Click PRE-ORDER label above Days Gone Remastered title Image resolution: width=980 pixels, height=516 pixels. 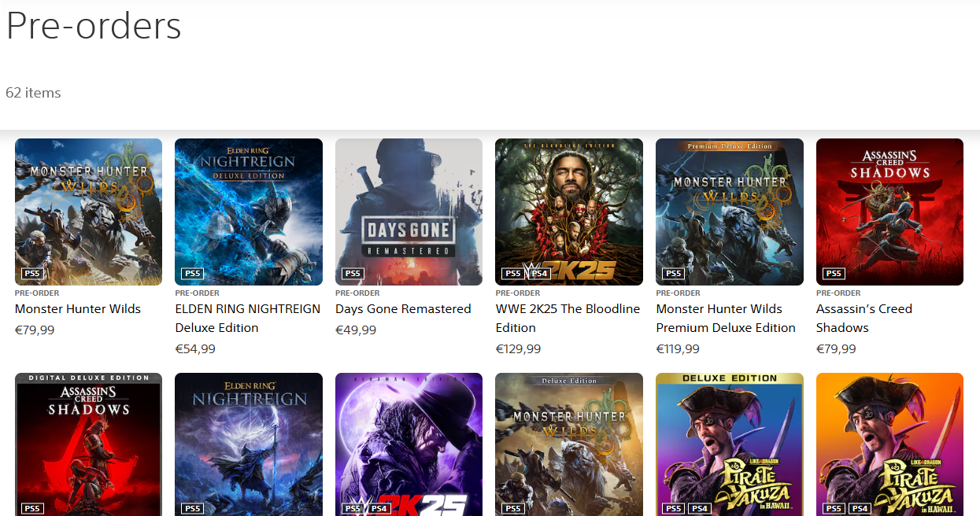357,293
